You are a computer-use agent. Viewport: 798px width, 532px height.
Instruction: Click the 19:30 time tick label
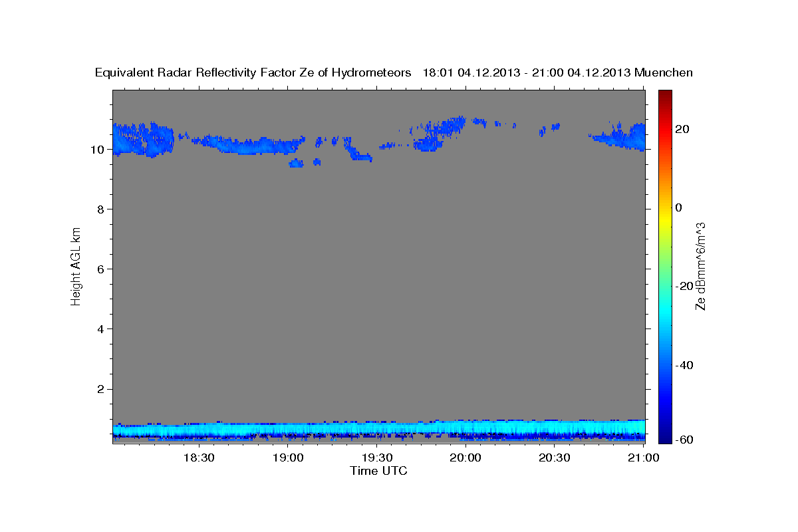(x=377, y=458)
